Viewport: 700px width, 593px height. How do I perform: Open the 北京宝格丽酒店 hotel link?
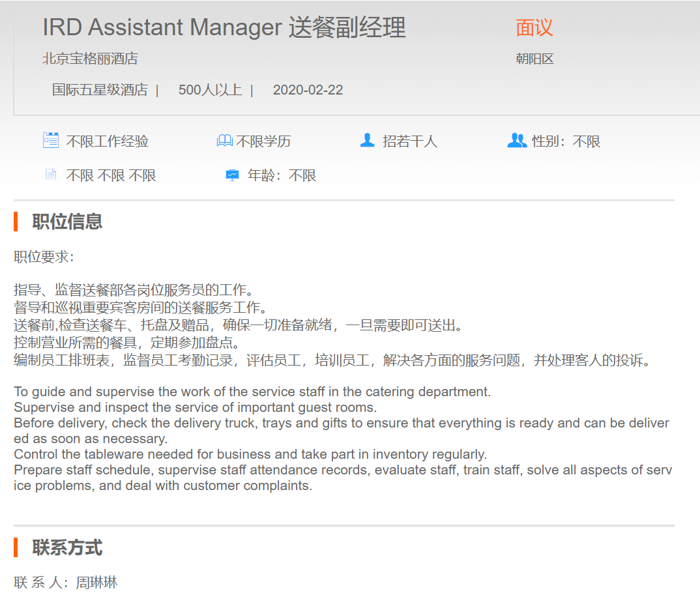[90, 59]
